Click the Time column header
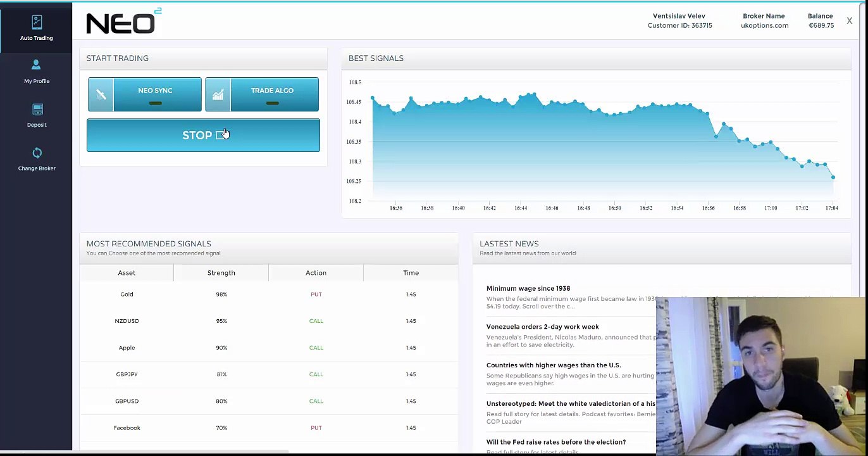This screenshot has height=456, width=868. (411, 273)
